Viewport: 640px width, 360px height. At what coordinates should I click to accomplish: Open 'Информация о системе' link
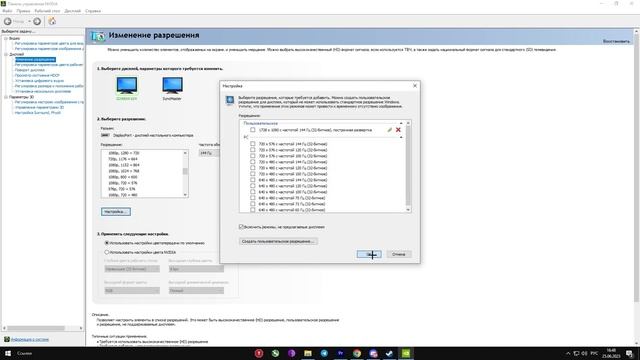pos(30,339)
